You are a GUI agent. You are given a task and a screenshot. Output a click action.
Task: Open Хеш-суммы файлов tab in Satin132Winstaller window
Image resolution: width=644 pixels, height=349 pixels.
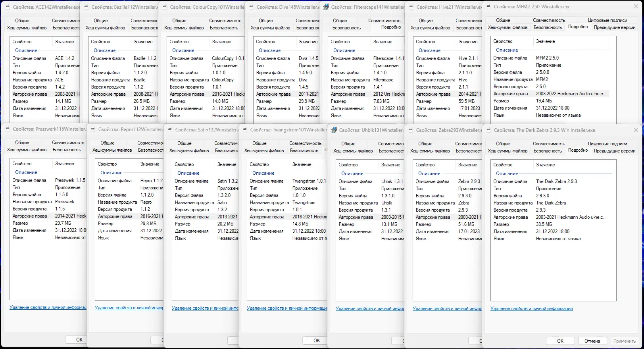click(x=189, y=150)
